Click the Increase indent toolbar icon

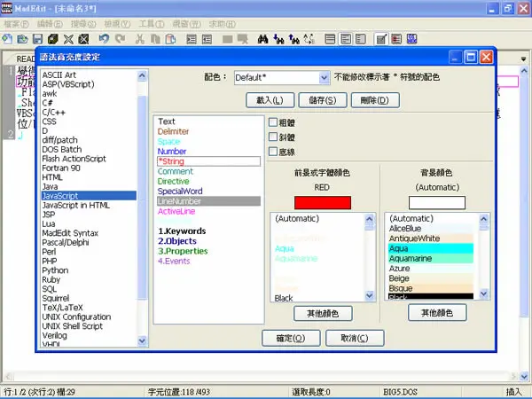[x=192, y=39]
